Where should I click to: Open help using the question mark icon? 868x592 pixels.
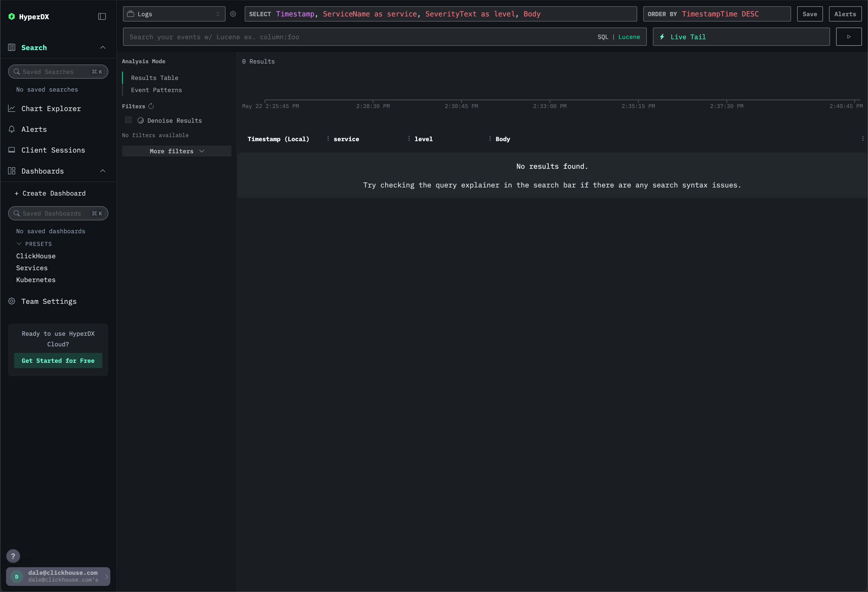click(13, 556)
